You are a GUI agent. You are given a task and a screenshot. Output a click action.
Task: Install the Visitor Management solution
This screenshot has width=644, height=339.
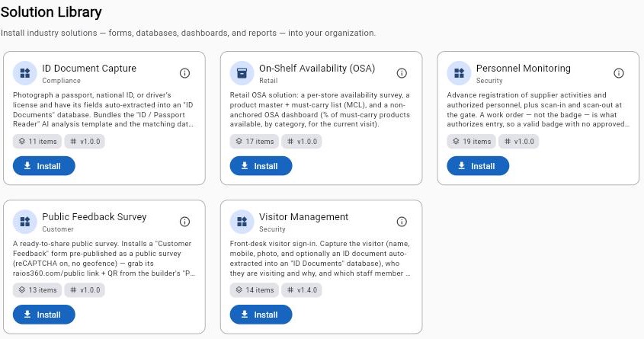tap(261, 315)
